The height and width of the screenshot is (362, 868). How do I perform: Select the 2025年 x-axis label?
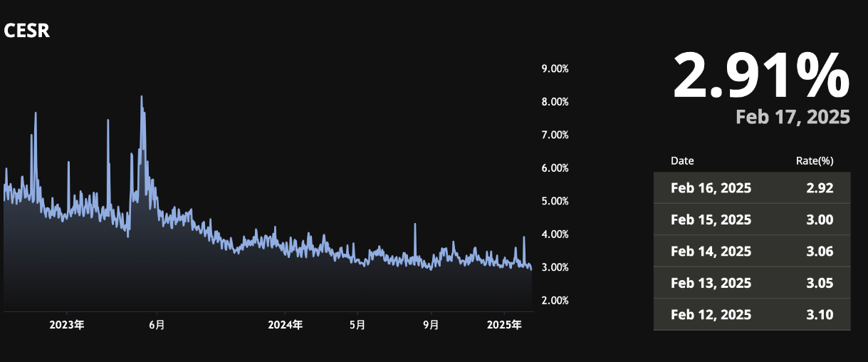504,325
